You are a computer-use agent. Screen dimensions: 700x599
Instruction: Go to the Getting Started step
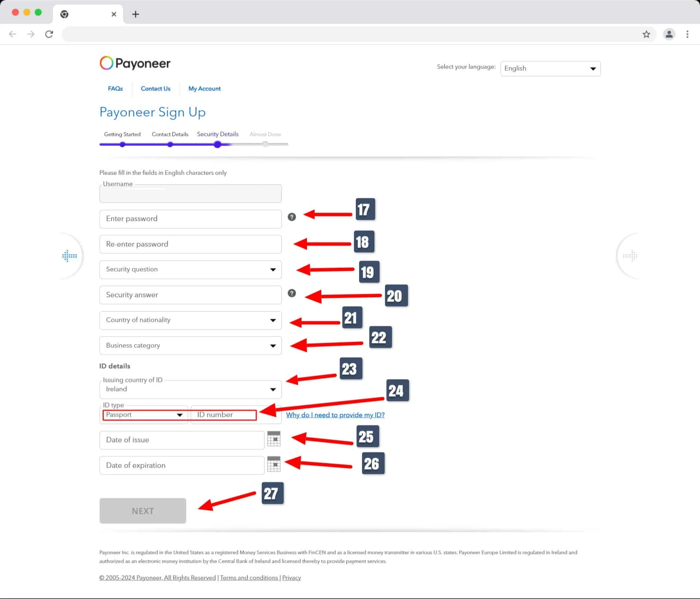pyautogui.click(x=122, y=134)
